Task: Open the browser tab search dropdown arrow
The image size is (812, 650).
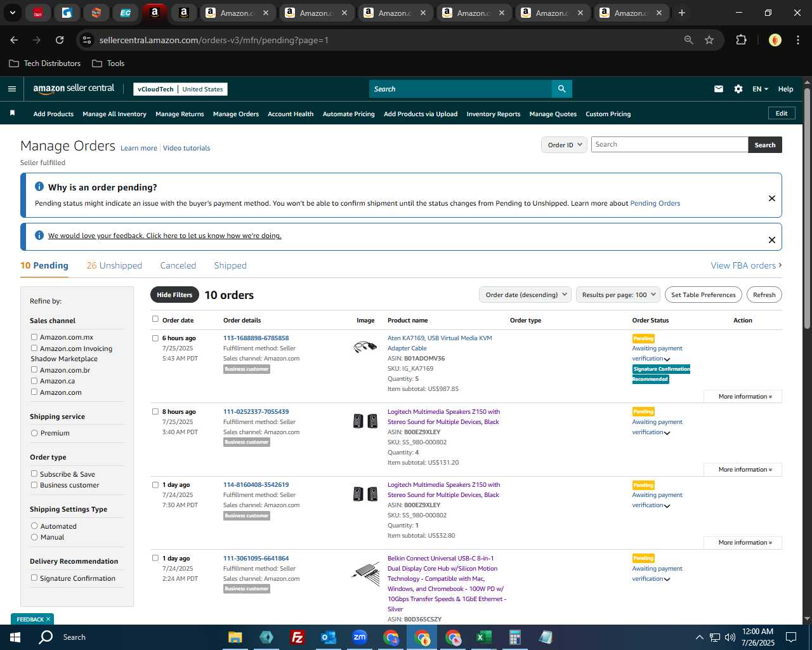Action: (x=13, y=13)
